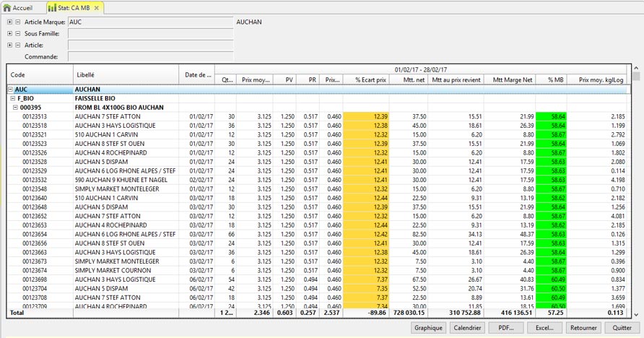Collapse the 000395 tree node

(x=15, y=108)
